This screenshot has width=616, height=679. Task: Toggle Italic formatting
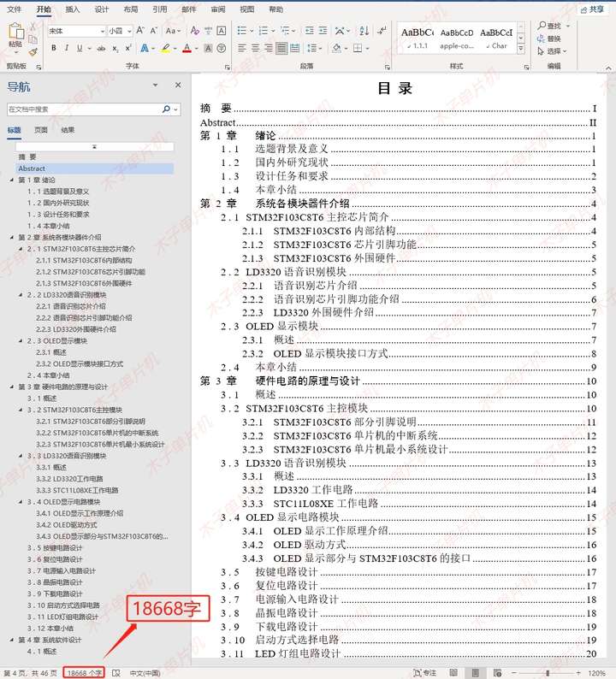coord(66,48)
